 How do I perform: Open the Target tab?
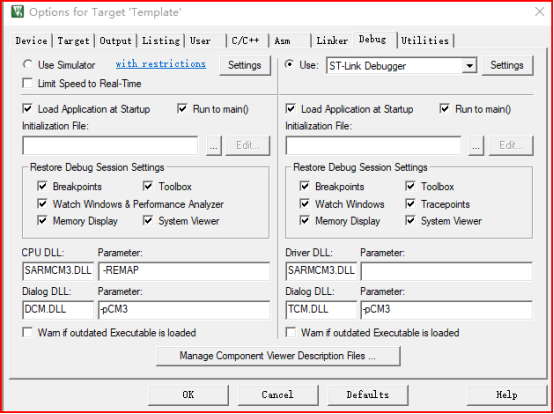[73, 41]
